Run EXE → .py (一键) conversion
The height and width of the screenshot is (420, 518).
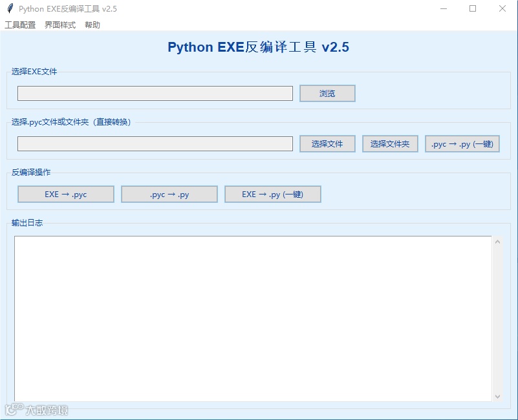tap(272, 194)
